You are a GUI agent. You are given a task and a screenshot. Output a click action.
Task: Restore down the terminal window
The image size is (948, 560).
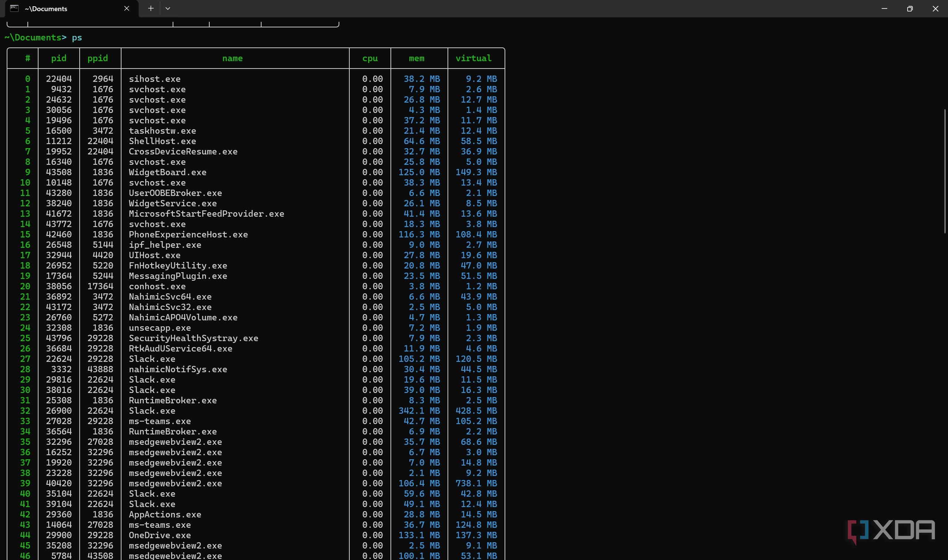pos(909,8)
